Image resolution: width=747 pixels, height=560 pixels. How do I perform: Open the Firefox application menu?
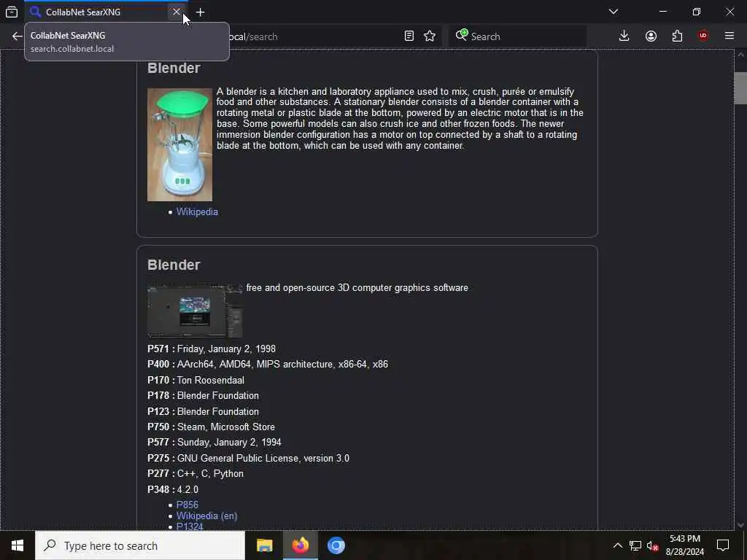729,36
